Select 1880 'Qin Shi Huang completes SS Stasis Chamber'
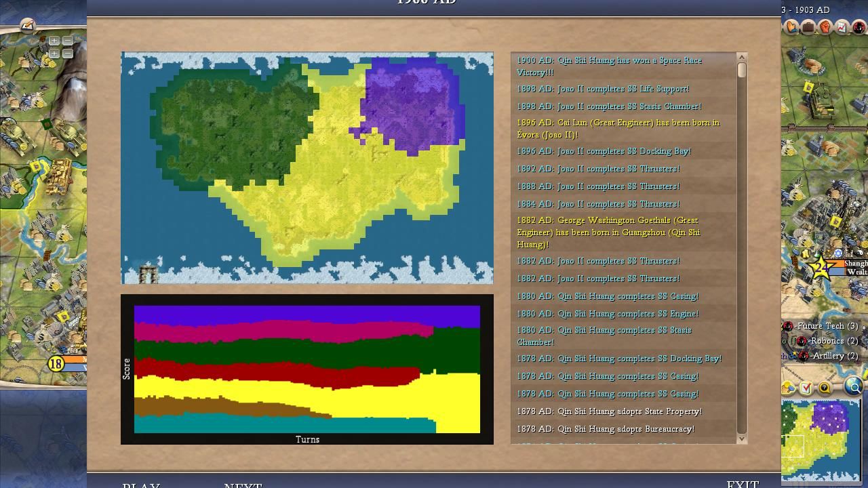 click(623, 336)
